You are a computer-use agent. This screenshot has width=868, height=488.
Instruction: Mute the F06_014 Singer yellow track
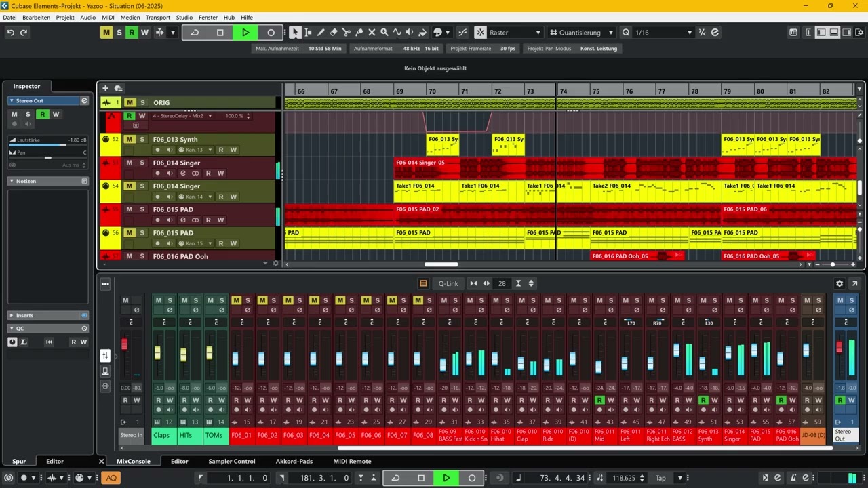point(130,186)
